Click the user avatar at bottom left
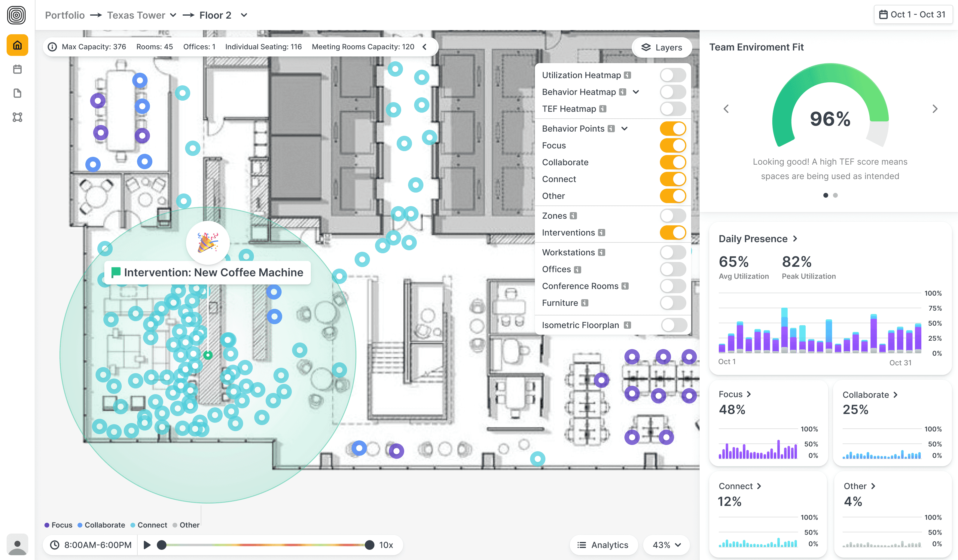This screenshot has height=560, width=958. tap(17, 545)
